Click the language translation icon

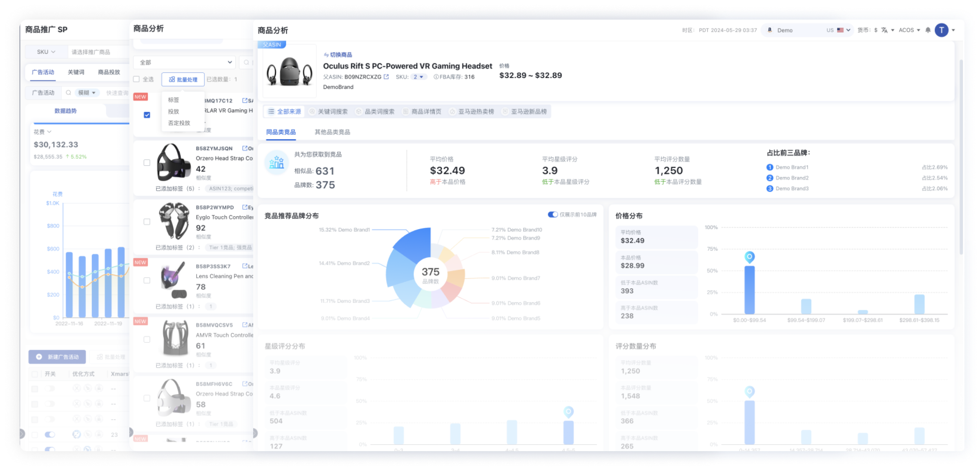[x=884, y=30]
